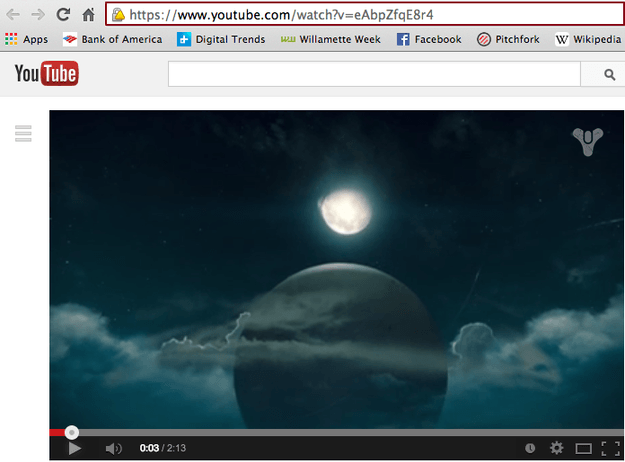The width and height of the screenshot is (625, 462).
Task: Seek by clicking the gray progress bar
Action: [351, 433]
